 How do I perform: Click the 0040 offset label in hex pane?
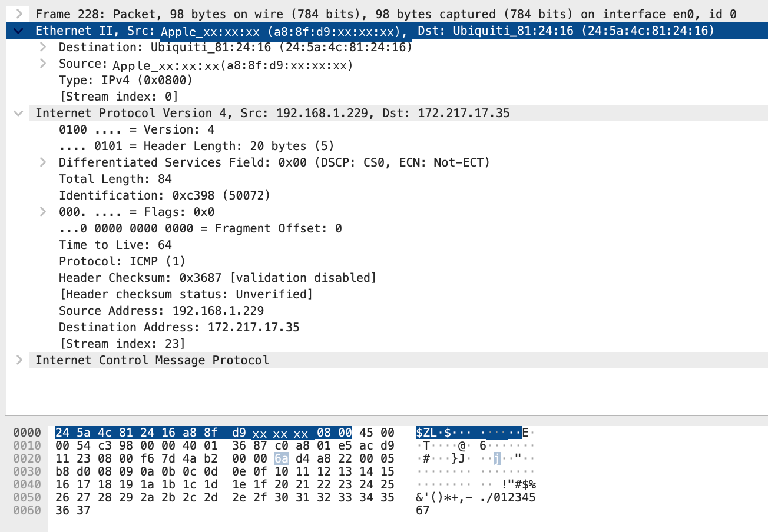(27, 485)
